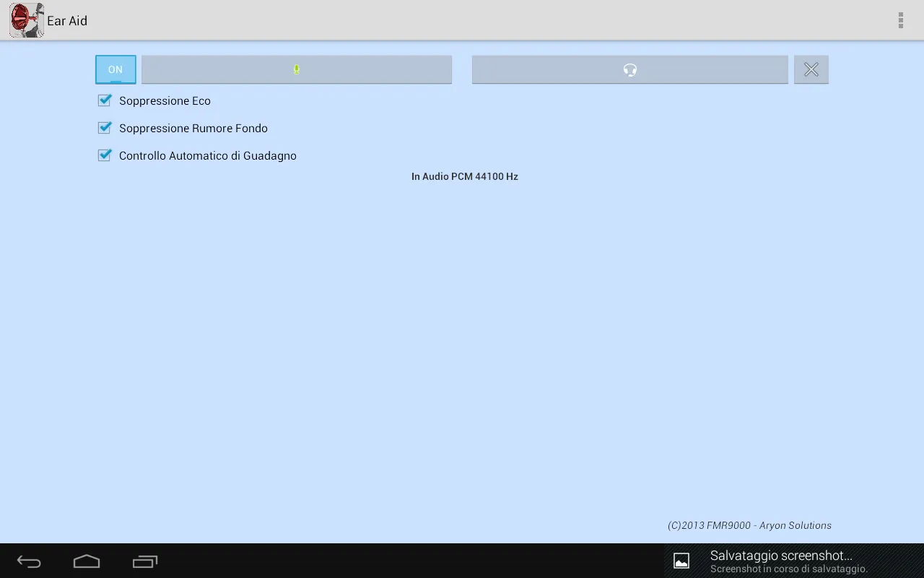The image size is (924, 578).
Task: Tap the screenshot notification image icon
Action: click(x=681, y=561)
